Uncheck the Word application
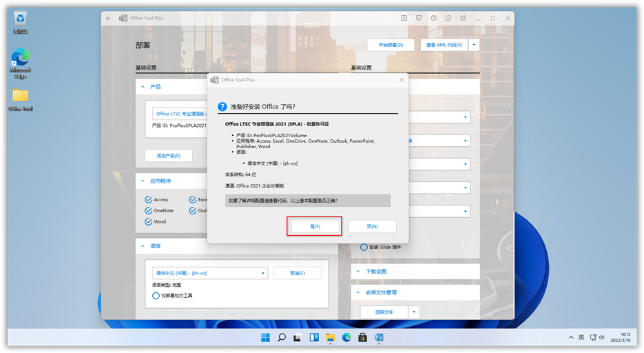Screen dimensions: 644x353 (x=155, y=222)
